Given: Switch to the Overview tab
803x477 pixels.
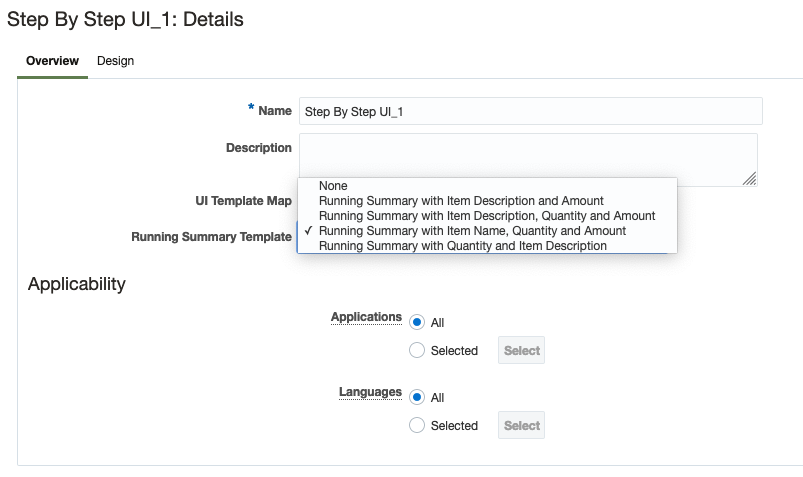Looking at the screenshot, I should pyautogui.click(x=52, y=61).
